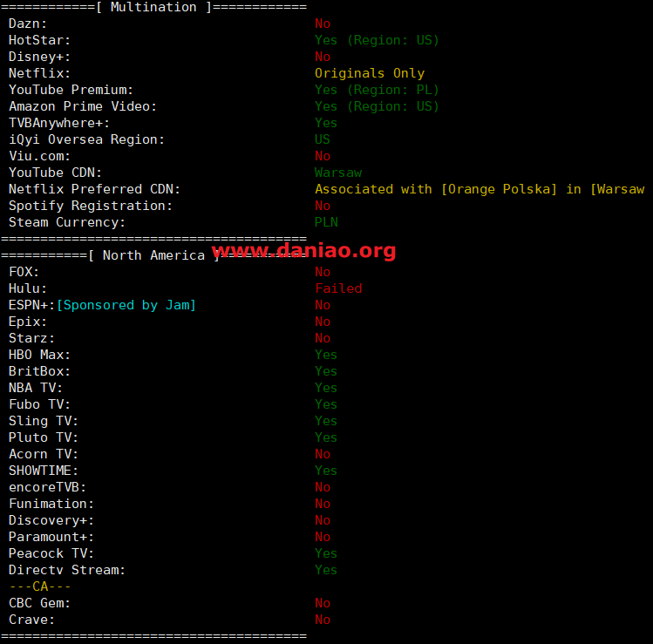This screenshot has width=653, height=644.
Task: Click the "Peacock TV:" label
Action: [x=51, y=553]
